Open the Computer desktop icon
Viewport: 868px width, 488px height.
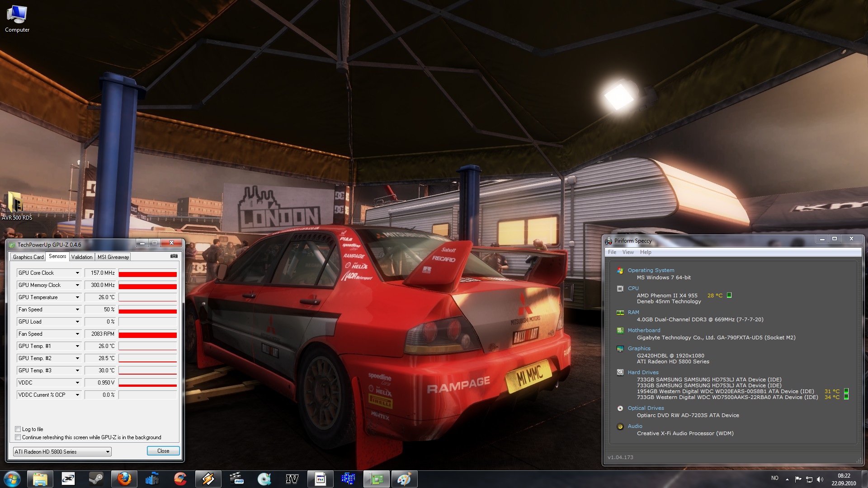point(17,18)
